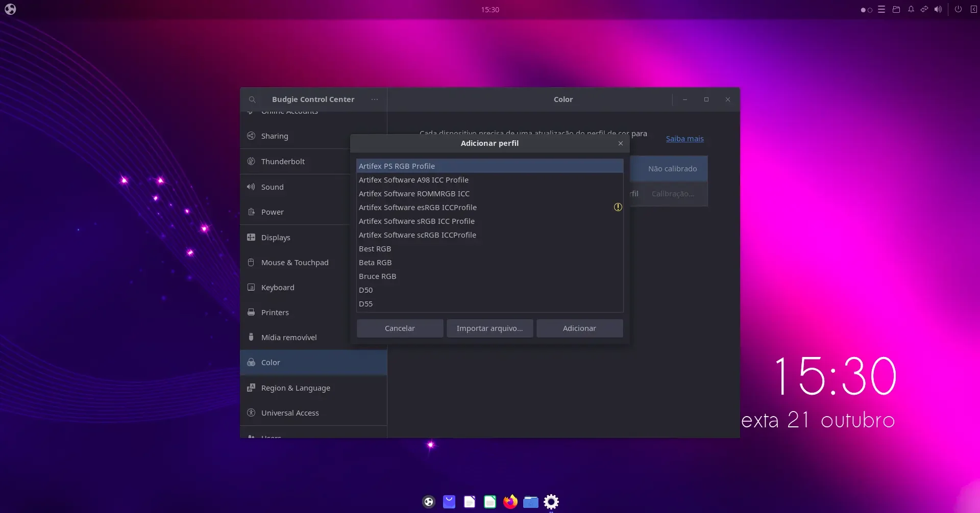The width and height of the screenshot is (980, 513).
Task: Click the yellow warning icon in profile list
Action: point(618,207)
